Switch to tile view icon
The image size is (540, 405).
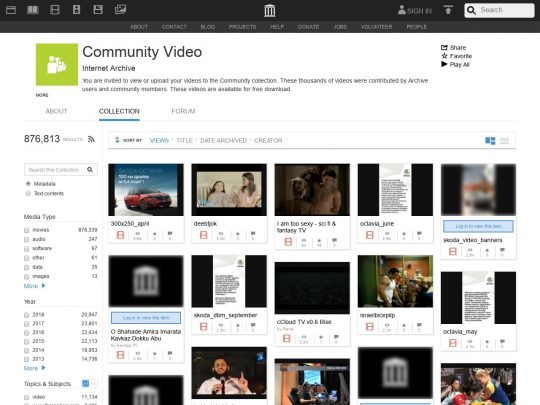click(490, 141)
